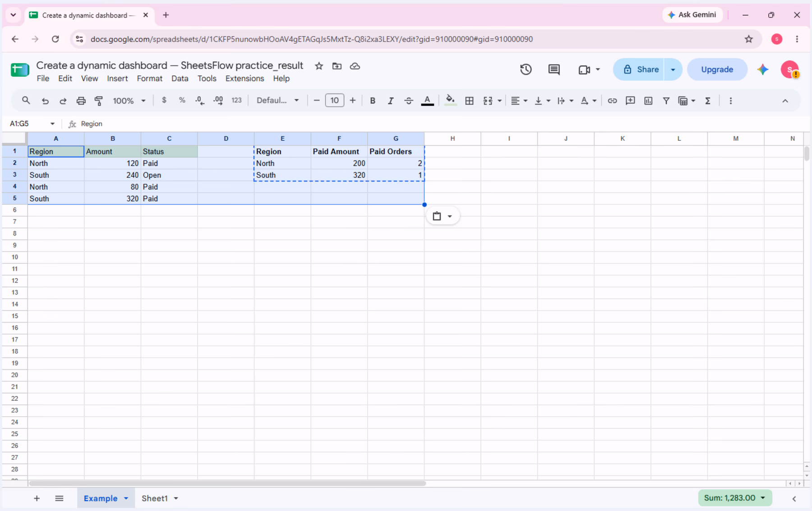Open the zoom 100% dropdown
This screenshot has width=812, height=511.
(129, 101)
